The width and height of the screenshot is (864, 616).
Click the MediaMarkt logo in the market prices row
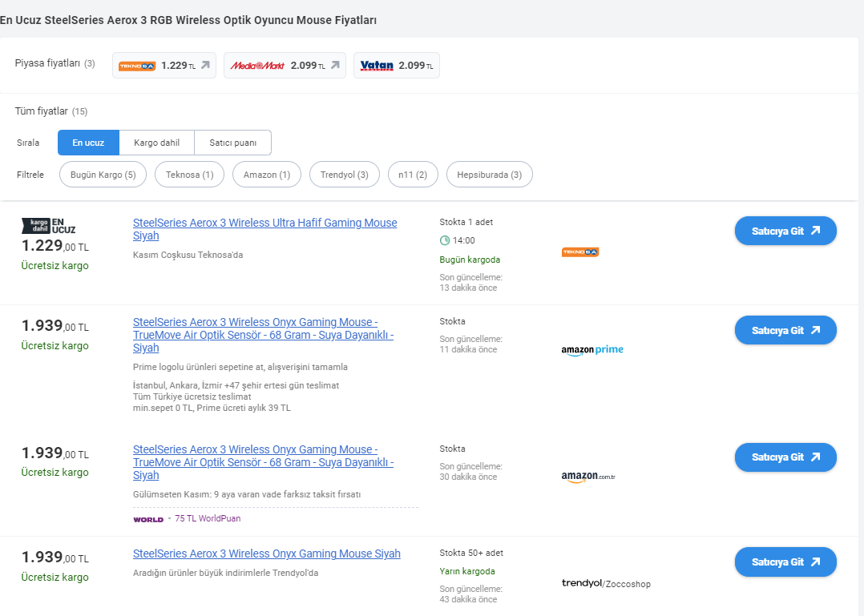(257, 66)
